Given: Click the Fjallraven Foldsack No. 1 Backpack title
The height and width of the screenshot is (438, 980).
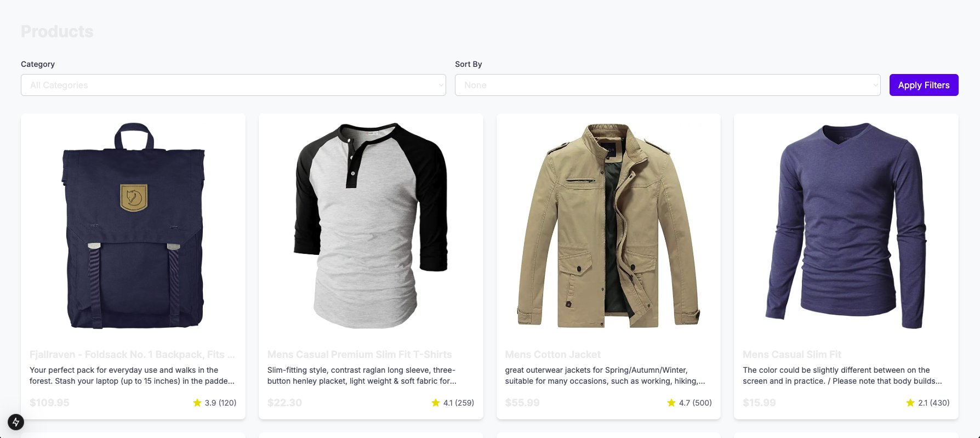Looking at the screenshot, I should pos(132,355).
